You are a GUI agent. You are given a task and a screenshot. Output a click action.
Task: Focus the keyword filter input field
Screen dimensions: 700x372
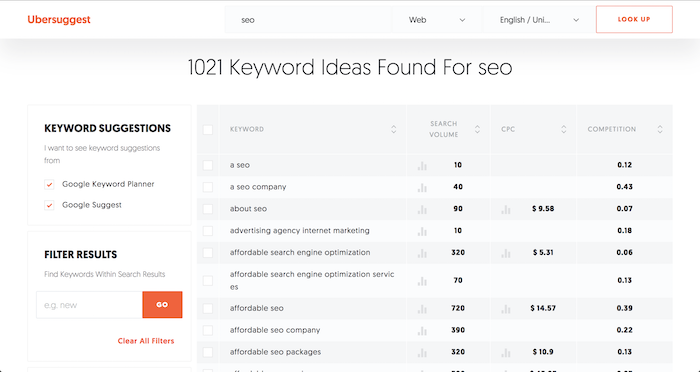click(x=89, y=305)
